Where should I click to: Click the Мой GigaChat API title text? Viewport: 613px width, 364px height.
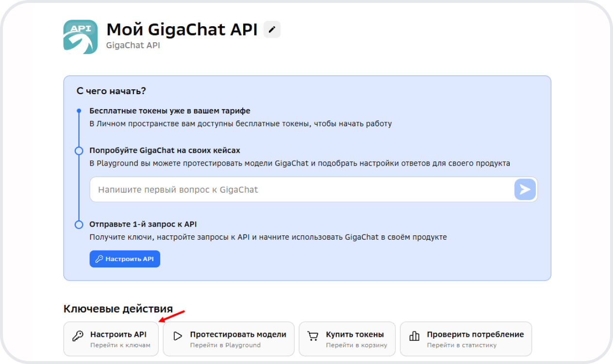point(182,30)
